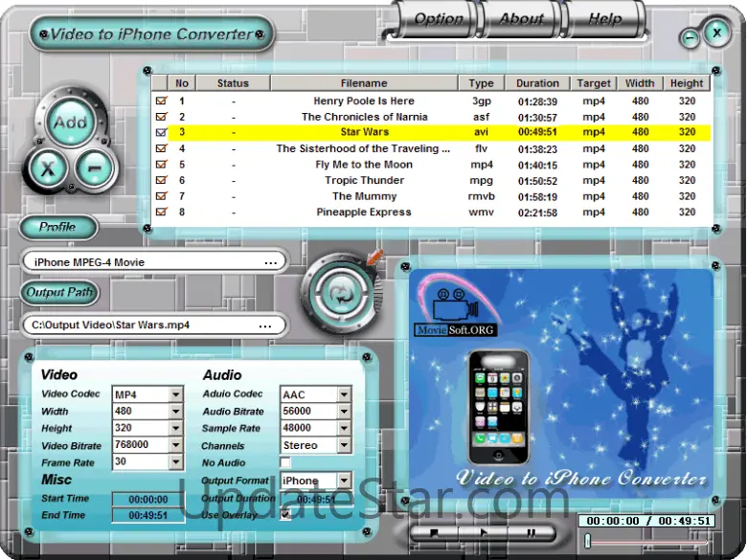Uncheck Henry Poole Is Here file
747x560 pixels.
(x=162, y=101)
